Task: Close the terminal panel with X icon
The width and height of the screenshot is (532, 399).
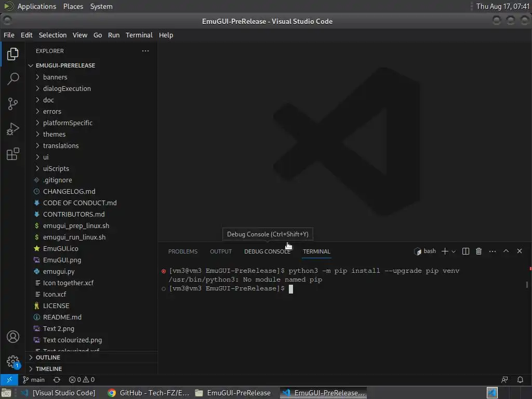Action: point(520,251)
